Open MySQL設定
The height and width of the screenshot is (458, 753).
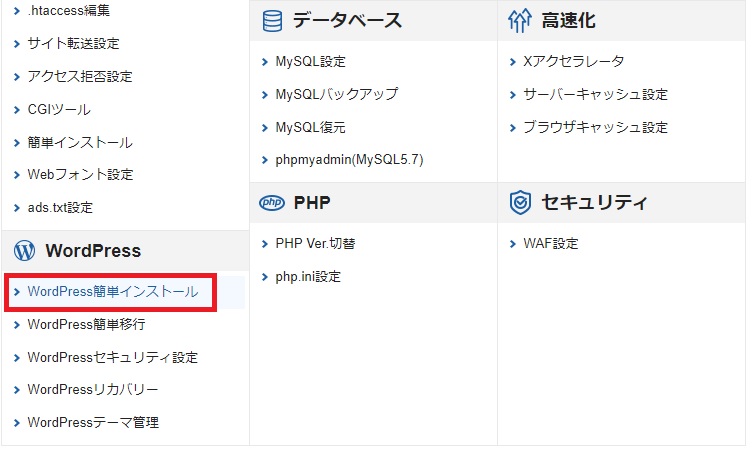point(310,61)
